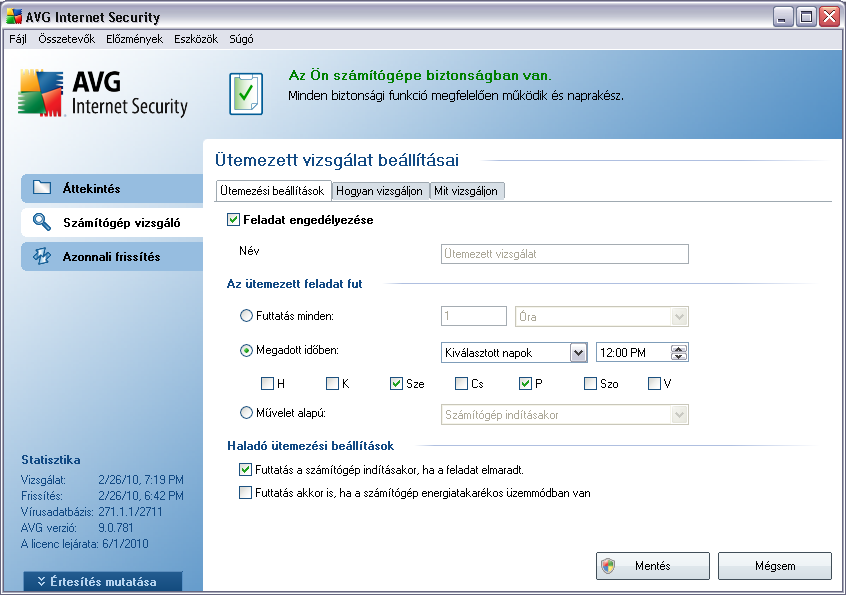Open the Óra interval unit dropdown
This screenshot has height=595, width=846.
(602, 317)
